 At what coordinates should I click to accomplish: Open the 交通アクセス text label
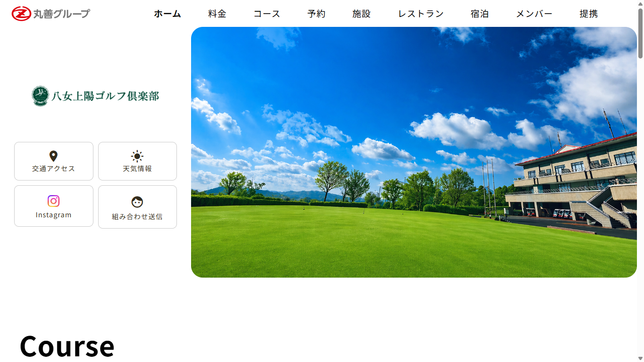(x=53, y=169)
